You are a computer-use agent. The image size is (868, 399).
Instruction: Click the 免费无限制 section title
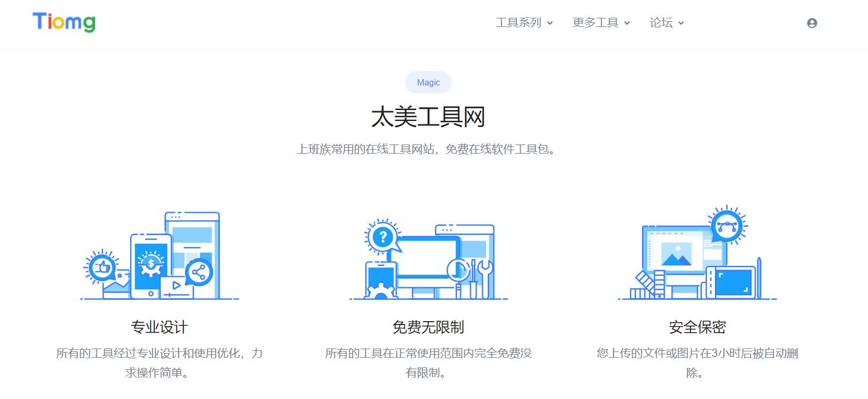click(428, 326)
